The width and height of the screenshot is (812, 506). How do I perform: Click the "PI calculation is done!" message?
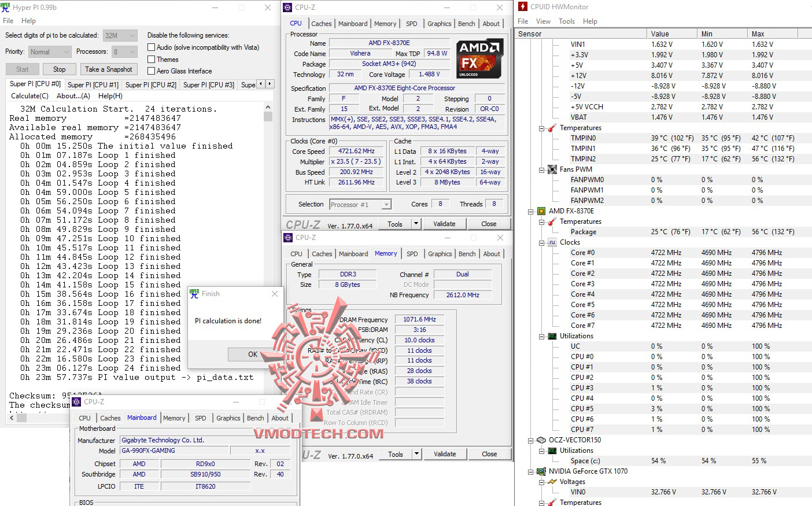tap(228, 321)
